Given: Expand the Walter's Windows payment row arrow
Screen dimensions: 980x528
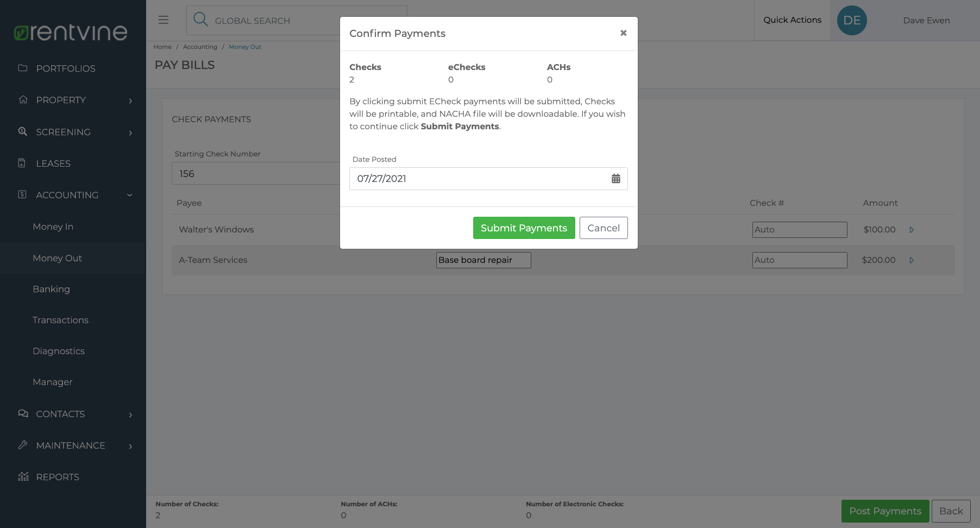Looking at the screenshot, I should pyautogui.click(x=912, y=230).
